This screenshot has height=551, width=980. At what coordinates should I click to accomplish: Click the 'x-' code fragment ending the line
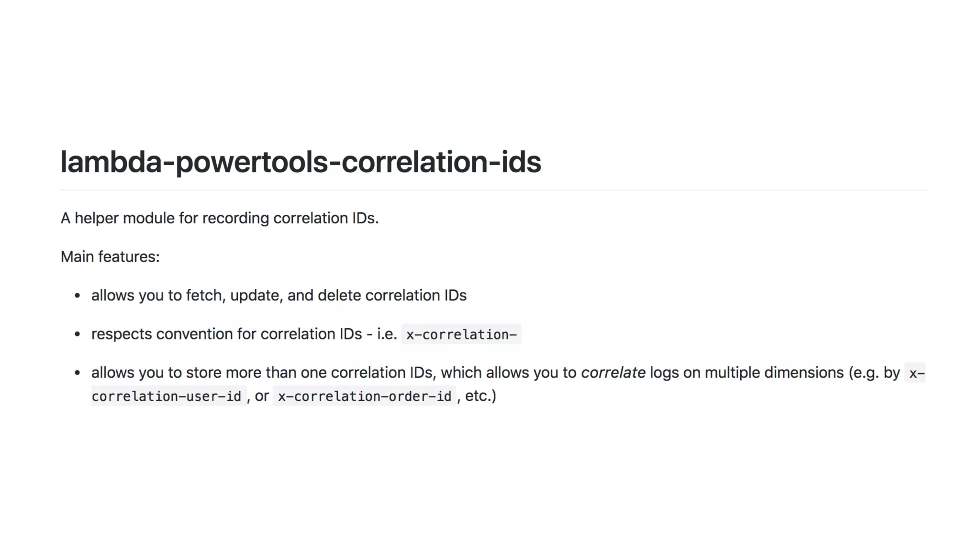(915, 373)
